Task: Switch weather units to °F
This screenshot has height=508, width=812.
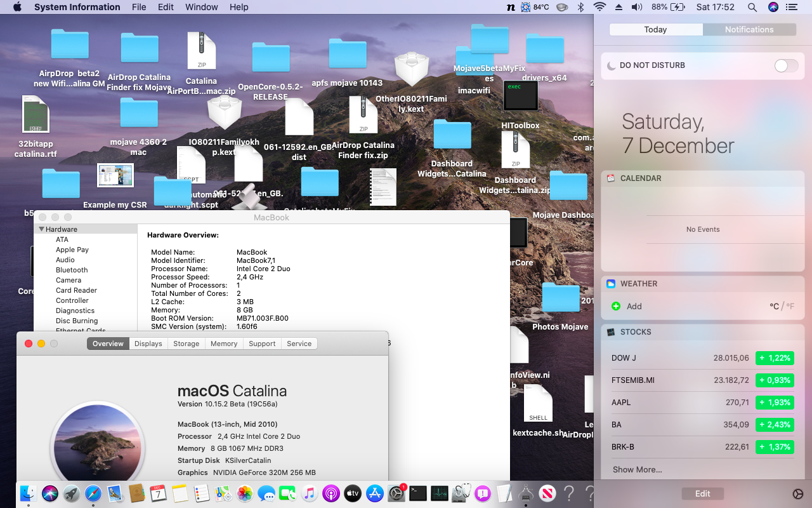Action: pos(790,306)
